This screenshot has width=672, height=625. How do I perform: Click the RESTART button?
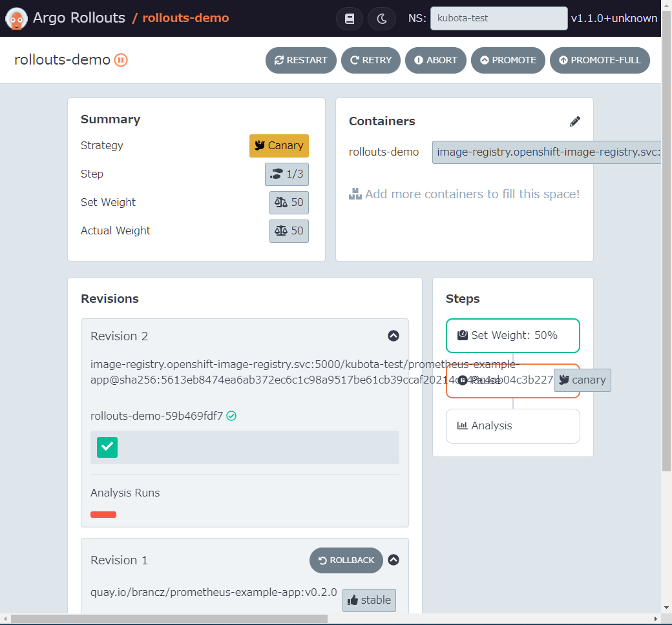tap(301, 61)
